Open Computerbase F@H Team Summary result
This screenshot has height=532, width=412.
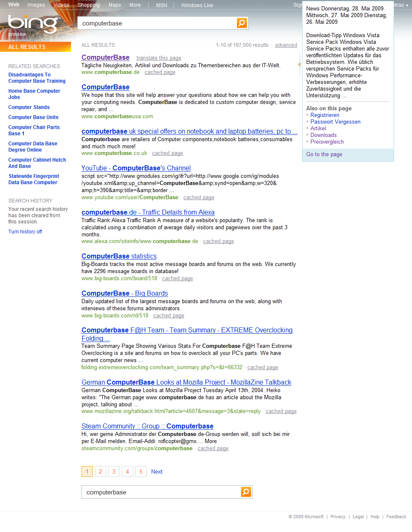click(187, 334)
